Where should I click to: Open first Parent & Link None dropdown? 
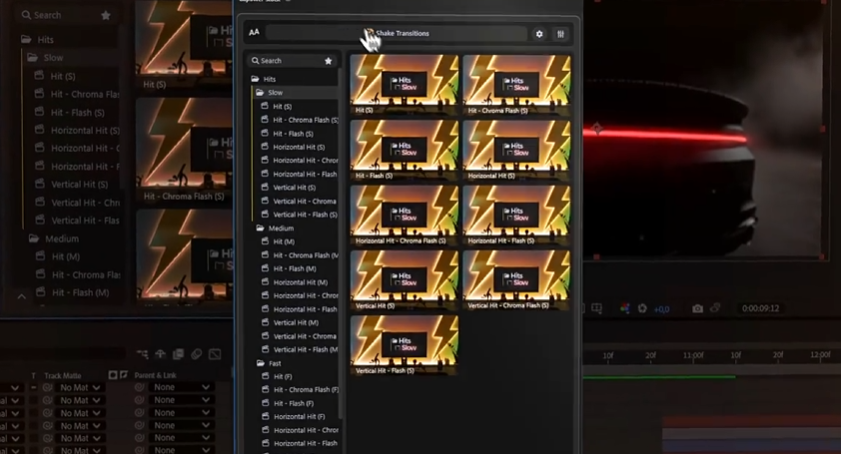pos(180,387)
